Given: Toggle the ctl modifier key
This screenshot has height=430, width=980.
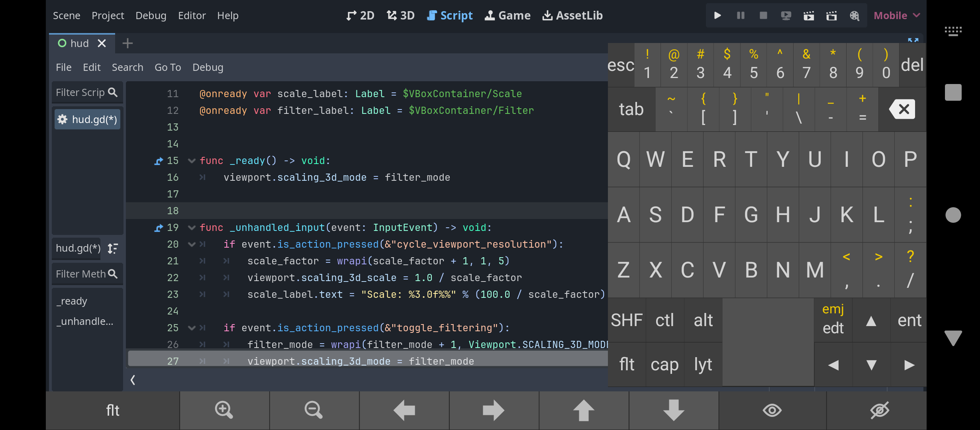Looking at the screenshot, I should coord(665,320).
